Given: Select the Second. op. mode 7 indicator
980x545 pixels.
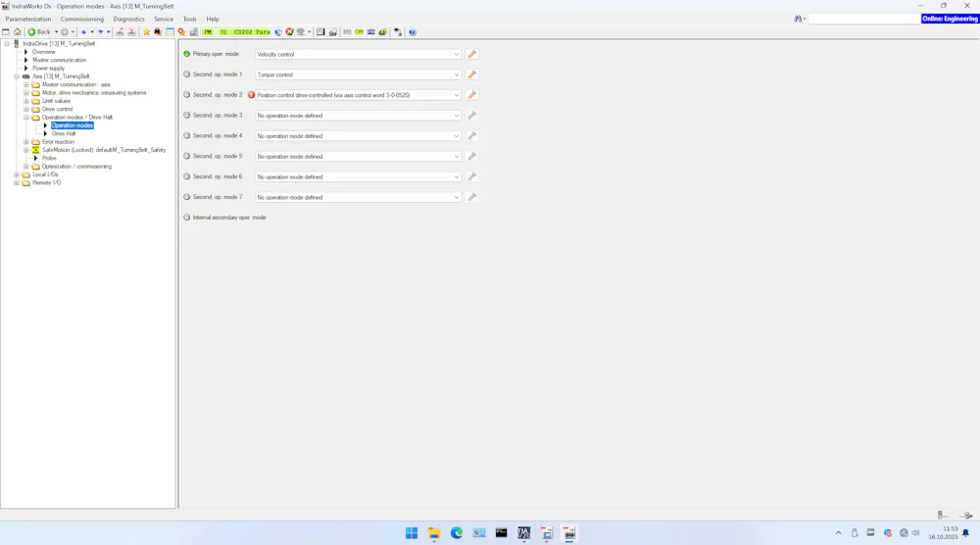Looking at the screenshot, I should coord(187,197).
